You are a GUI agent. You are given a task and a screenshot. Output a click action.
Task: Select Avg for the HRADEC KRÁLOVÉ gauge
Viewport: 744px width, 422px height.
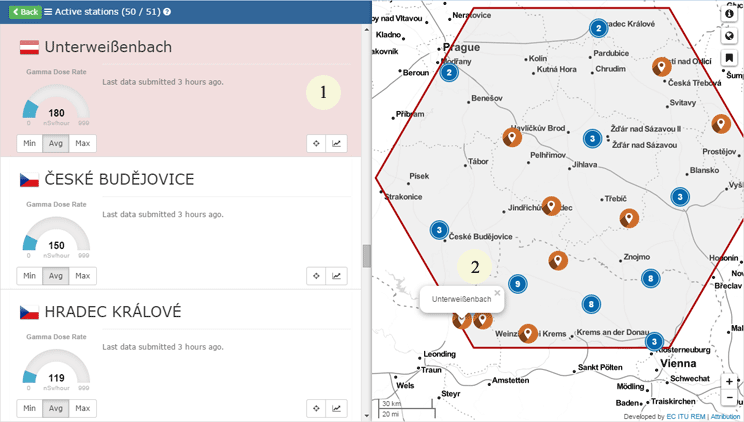tap(56, 408)
